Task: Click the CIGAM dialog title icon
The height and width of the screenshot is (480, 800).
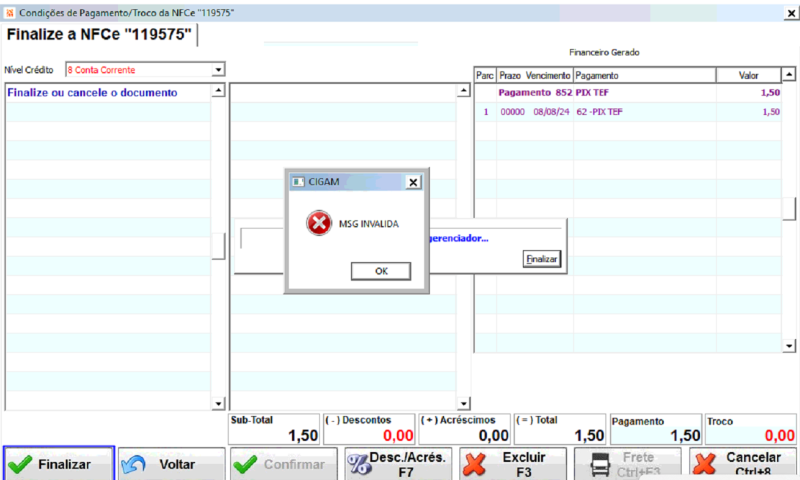Action: click(298, 182)
